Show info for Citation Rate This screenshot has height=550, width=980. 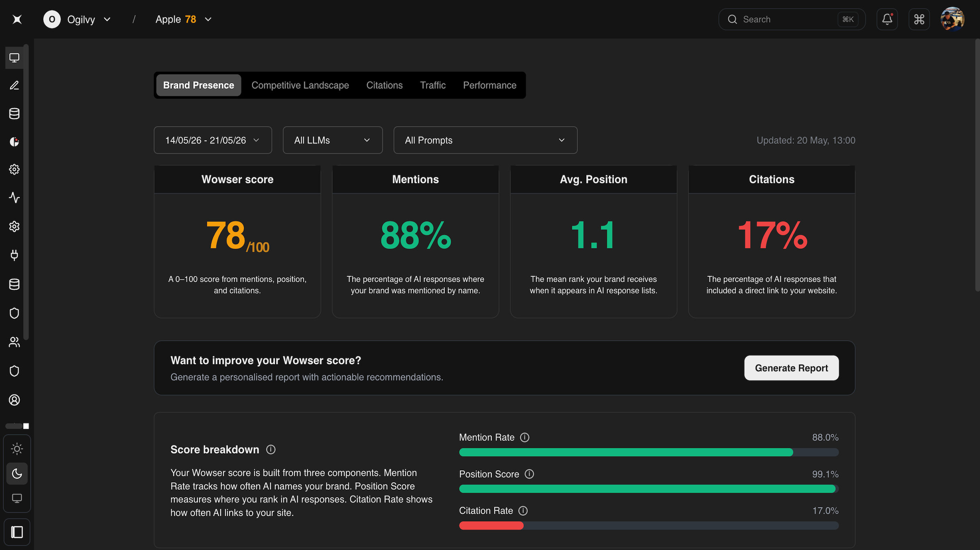pyautogui.click(x=523, y=511)
